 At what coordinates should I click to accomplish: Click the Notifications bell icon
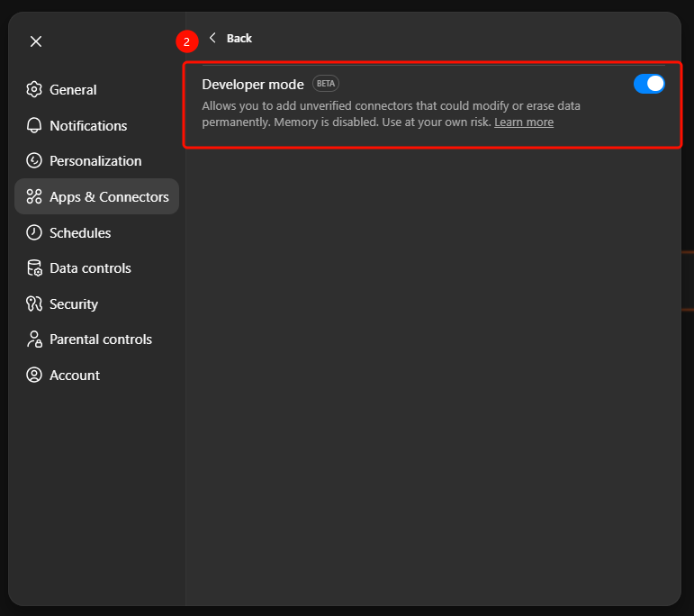point(34,125)
